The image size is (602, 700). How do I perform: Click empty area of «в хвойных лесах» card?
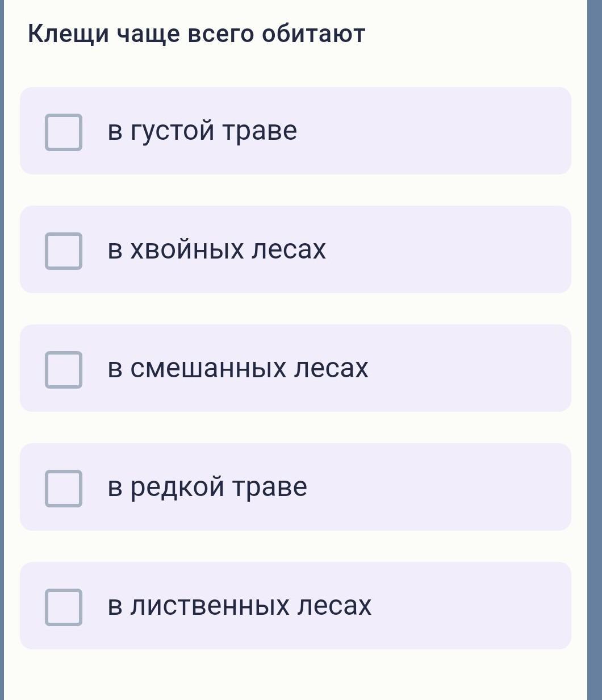pos(454,249)
